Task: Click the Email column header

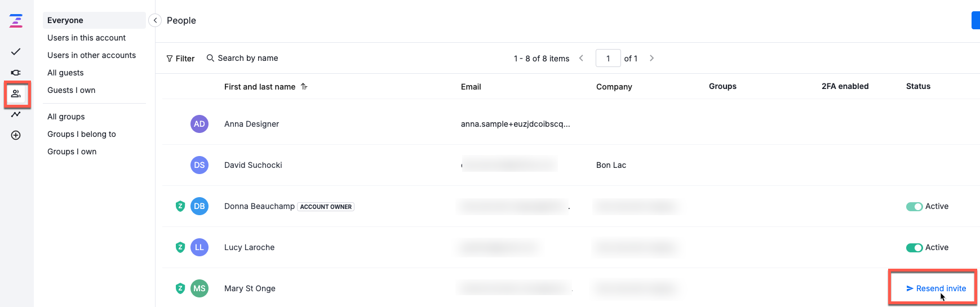Action: tap(471, 87)
